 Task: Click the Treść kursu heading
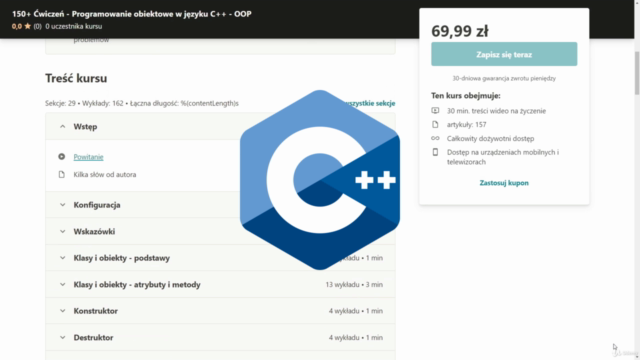tap(76, 78)
